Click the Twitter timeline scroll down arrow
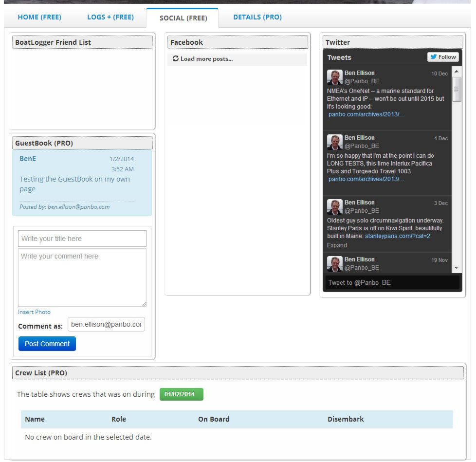 [456, 268]
